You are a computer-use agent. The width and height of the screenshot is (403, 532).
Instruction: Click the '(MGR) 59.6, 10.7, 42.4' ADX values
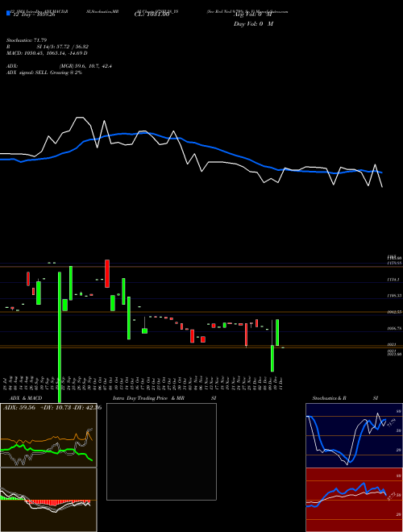tap(85, 66)
